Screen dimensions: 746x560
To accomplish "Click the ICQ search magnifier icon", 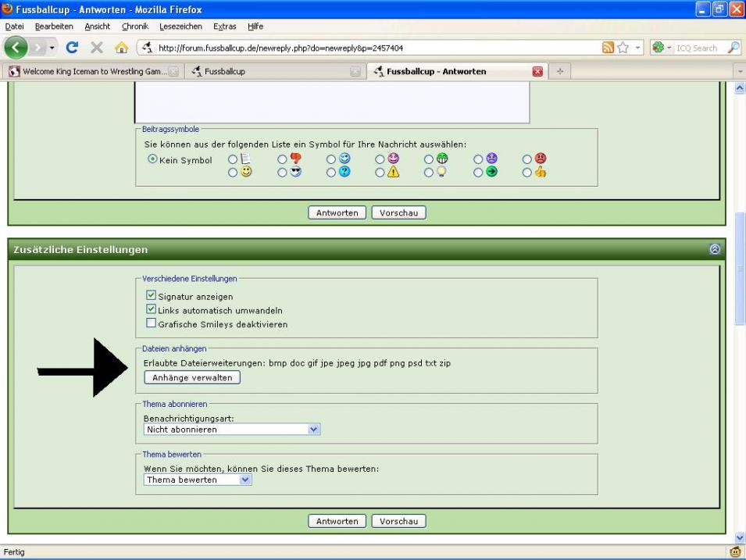I will pos(733,48).
